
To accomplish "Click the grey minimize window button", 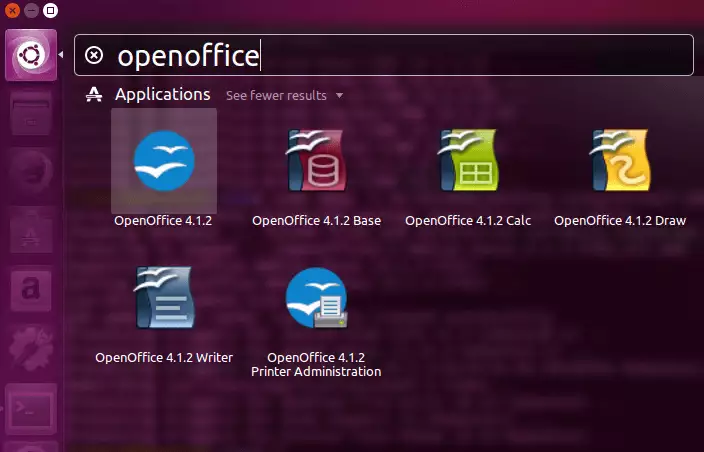I will (31, 10).
